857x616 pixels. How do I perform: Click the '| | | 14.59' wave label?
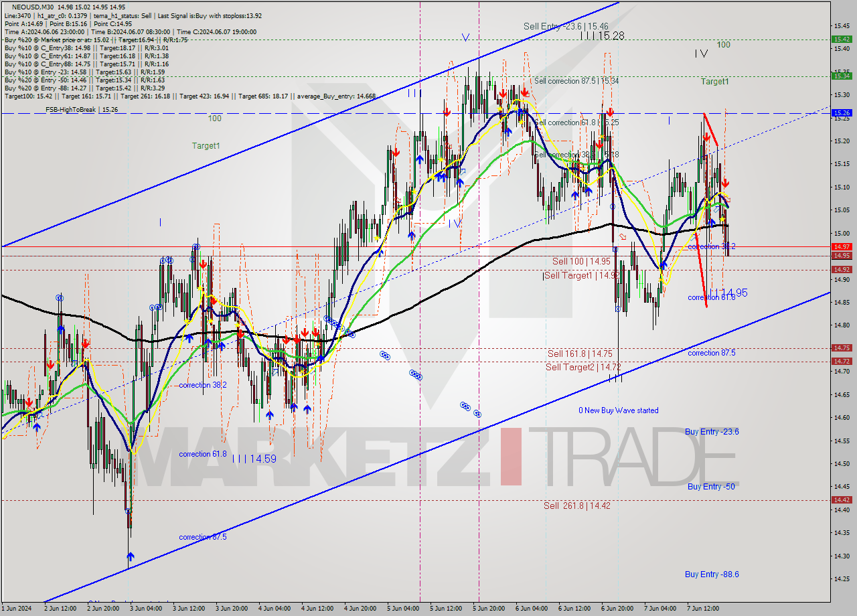(254, 459)
